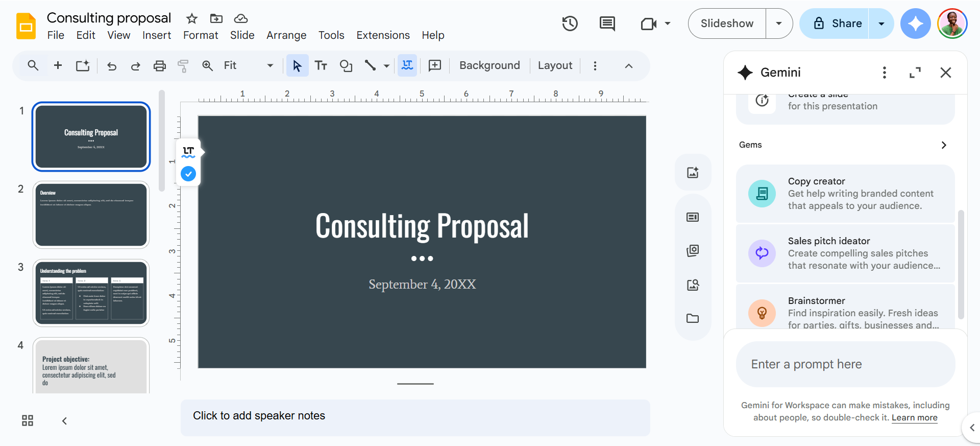980x446 pixels.
Task: Open the Insert menu
Action: click(157, 35)
